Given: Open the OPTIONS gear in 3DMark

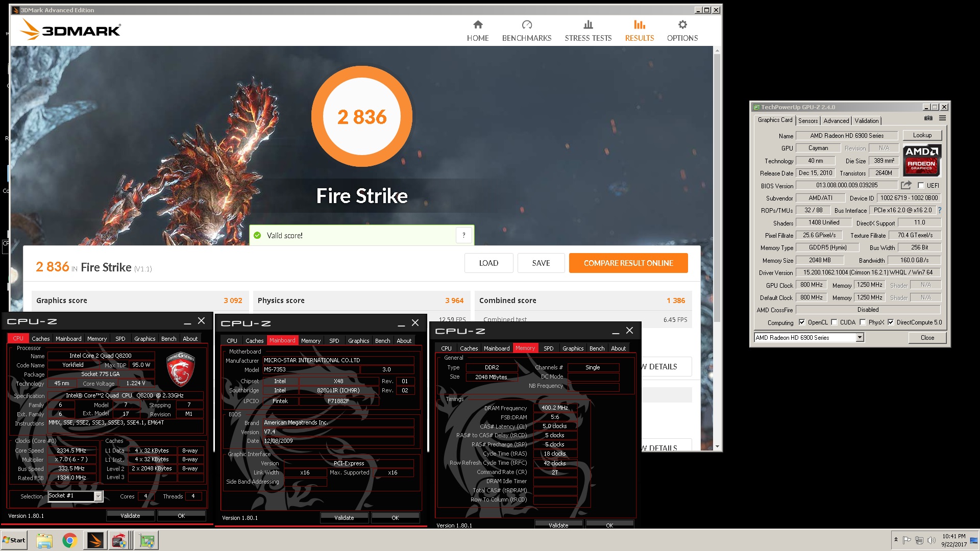Looking at the screenshot, I should point(682,31).
